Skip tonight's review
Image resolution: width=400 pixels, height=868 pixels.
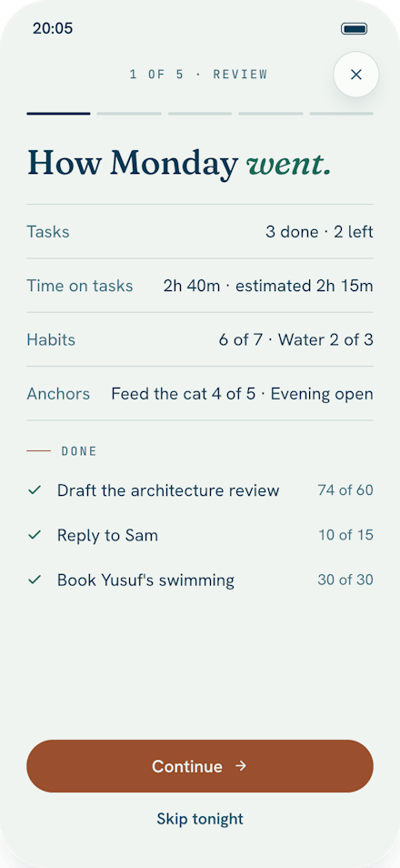pos(200,818)
